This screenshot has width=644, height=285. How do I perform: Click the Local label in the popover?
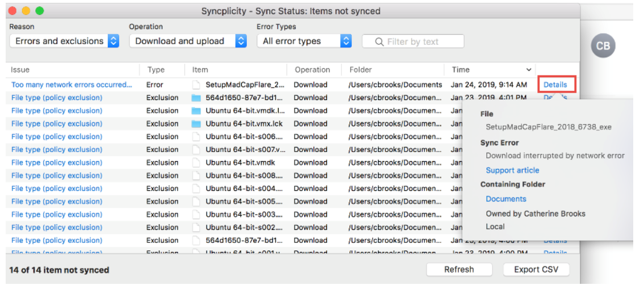click(495, 227)
